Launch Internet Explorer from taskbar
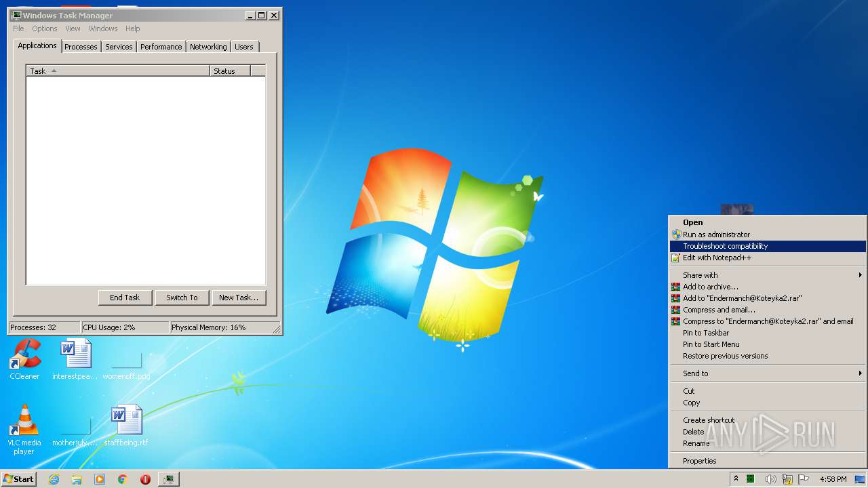 pos(54,479)
